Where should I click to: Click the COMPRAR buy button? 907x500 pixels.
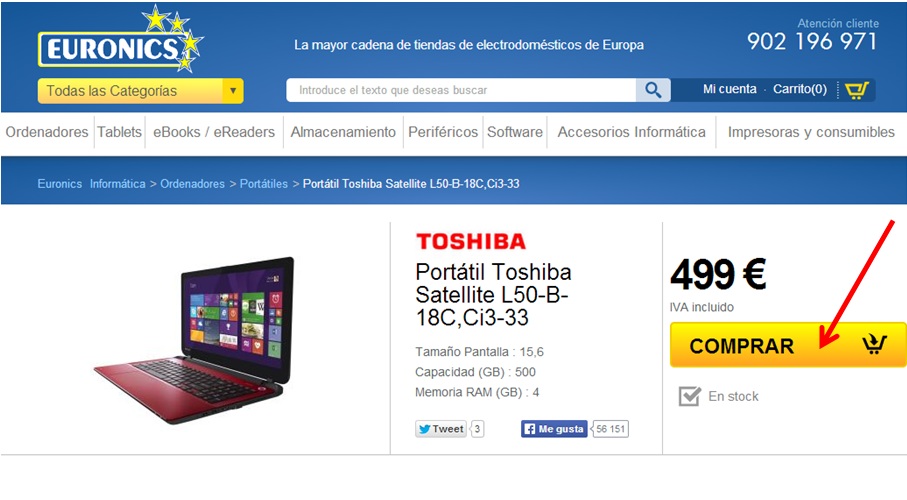(788, 345)
